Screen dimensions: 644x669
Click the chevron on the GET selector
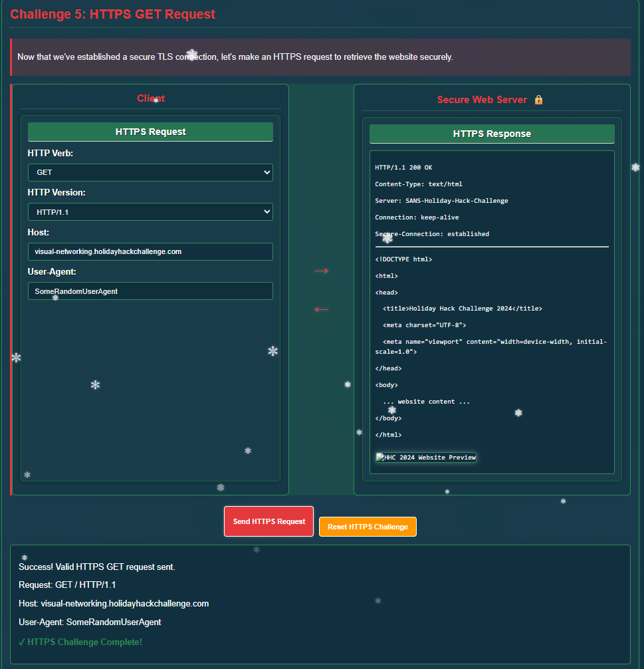point(265,172)
